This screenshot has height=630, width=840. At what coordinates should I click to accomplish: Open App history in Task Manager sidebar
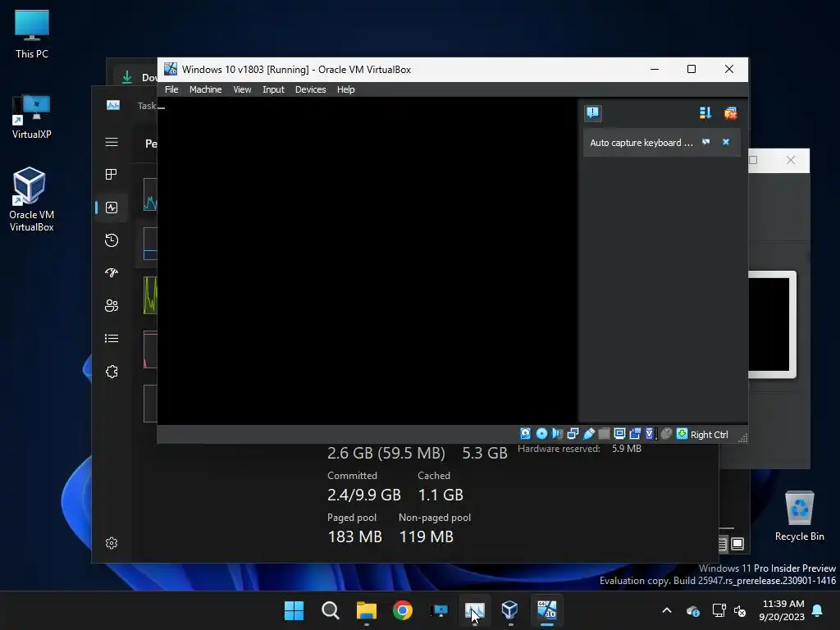pos(112,240)
